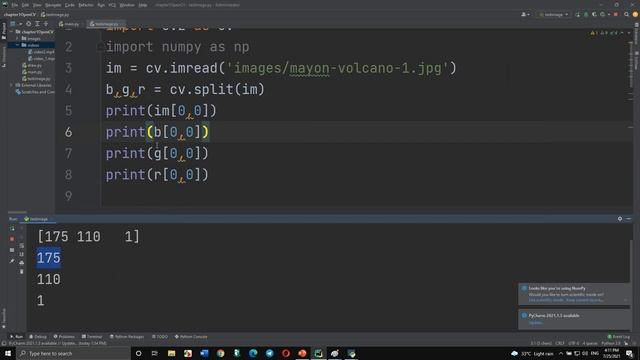Expand the images folder in project tree
This screenshot has height=360, width=640.
18,38
